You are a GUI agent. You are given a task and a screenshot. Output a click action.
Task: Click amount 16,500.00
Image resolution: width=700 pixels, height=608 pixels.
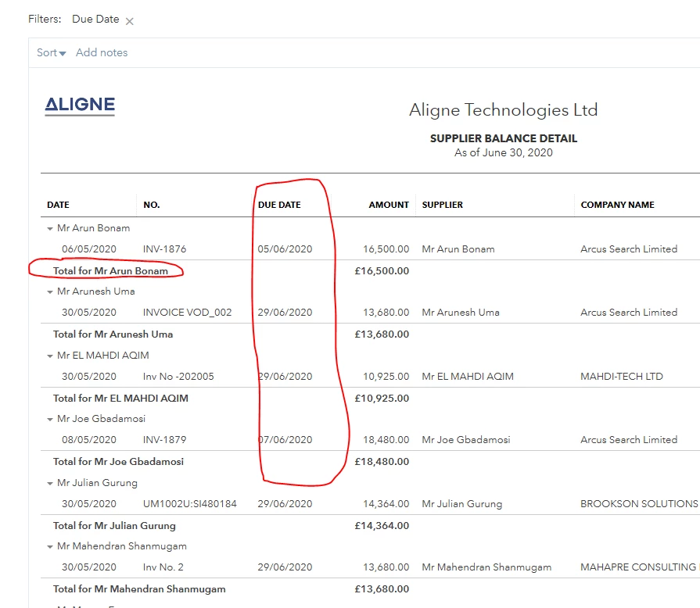386,249
